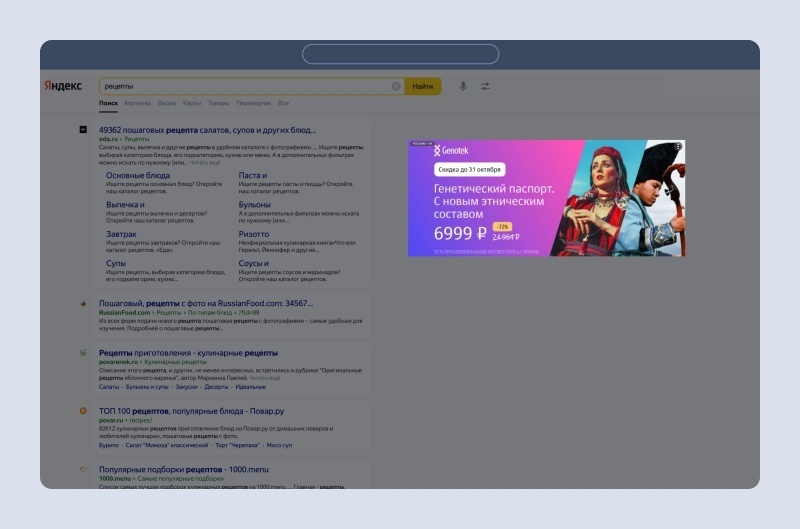Click the RussianFood favicon beside the second result

[x=83, y=303]
